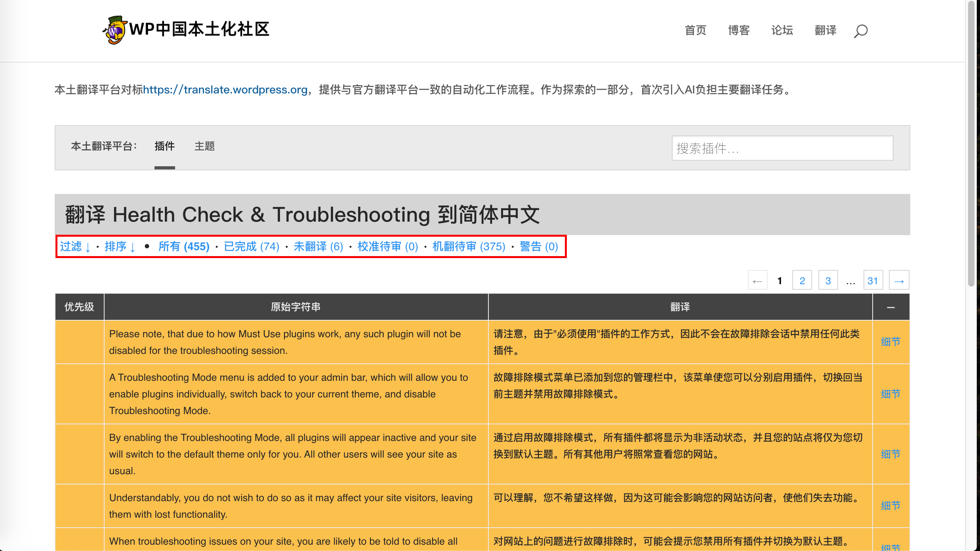Filter by 已完成 (74)
The width and height of the screenshot is (980, 551).
click(x=252, y=247)
